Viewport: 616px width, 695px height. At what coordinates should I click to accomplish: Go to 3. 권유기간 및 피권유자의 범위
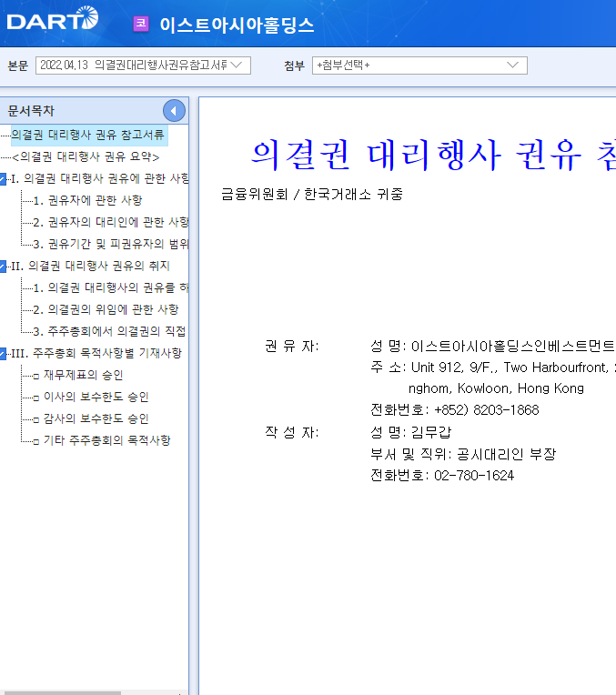click(111, 244)
